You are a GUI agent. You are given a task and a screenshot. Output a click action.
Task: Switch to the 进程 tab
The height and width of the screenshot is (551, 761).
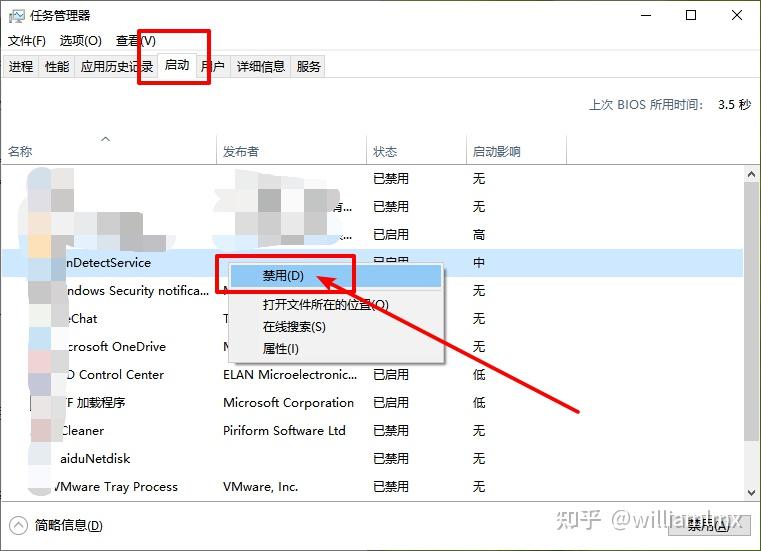21,66
